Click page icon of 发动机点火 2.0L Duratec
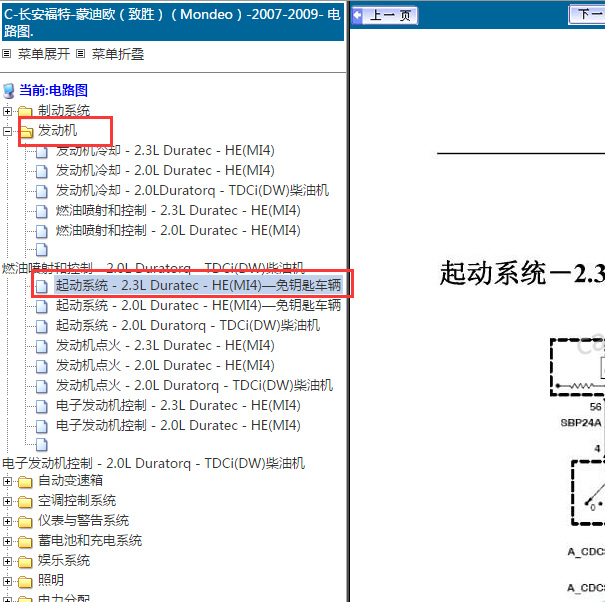Screen dimensions: 605x602 [42, 366]
